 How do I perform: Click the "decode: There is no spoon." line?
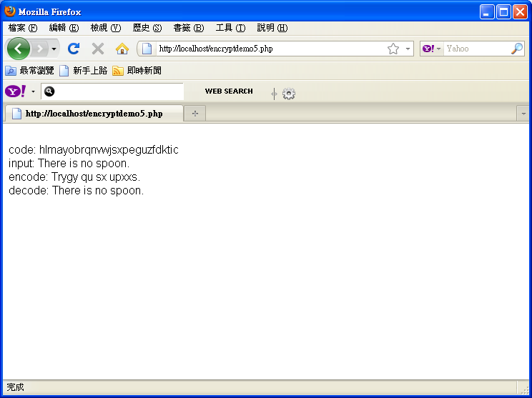(x=76, y=190)
